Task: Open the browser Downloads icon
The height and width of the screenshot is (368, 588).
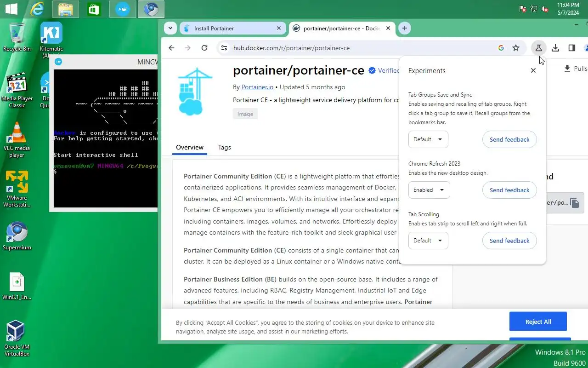Action: pos(555,48)
